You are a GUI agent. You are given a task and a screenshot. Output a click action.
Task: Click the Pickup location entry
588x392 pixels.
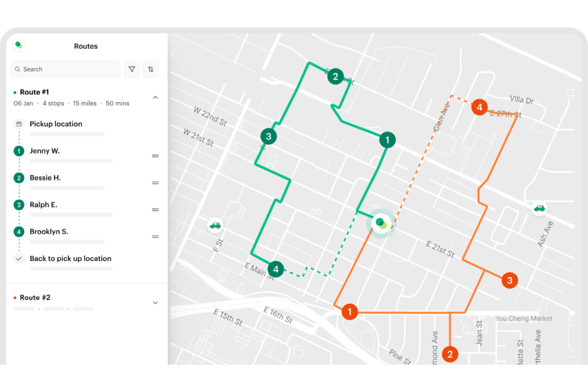coord(86,129)
